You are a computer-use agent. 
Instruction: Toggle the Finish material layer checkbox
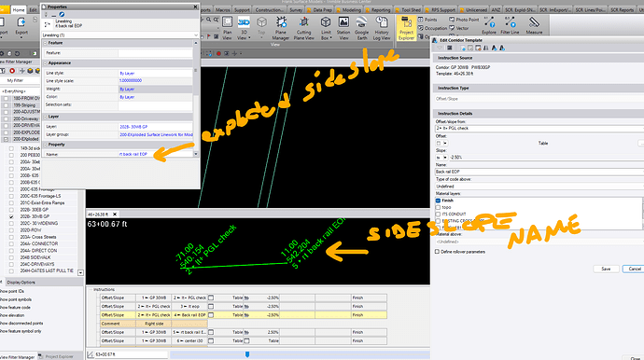pos(438,201)
